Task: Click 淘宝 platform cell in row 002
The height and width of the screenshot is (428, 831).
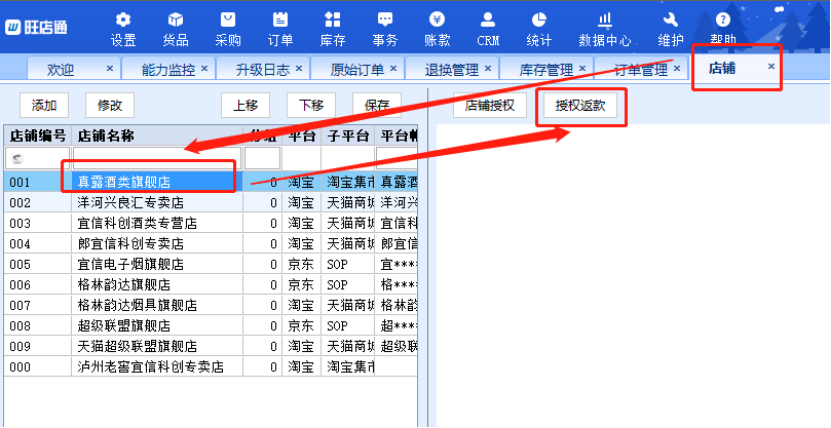Action: point(301,203)
